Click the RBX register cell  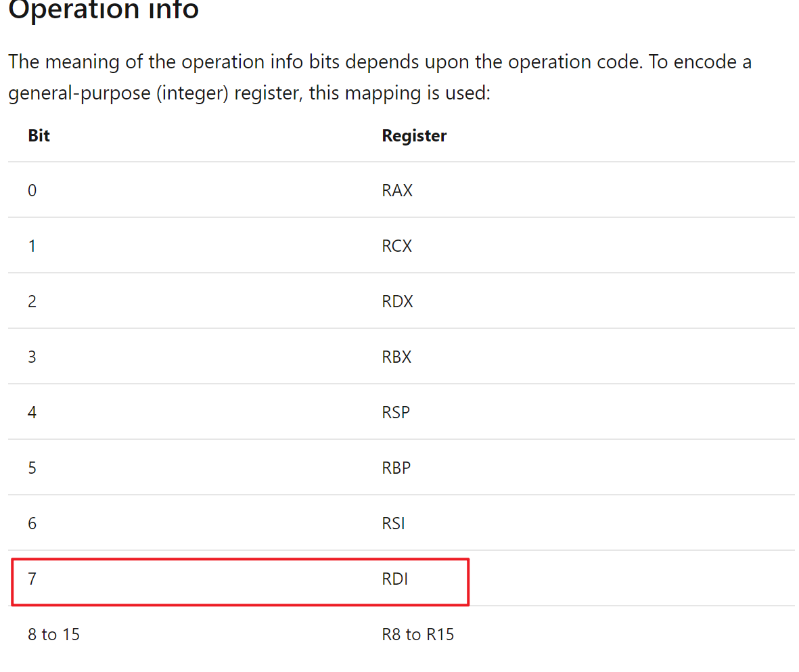pos(396,357)
